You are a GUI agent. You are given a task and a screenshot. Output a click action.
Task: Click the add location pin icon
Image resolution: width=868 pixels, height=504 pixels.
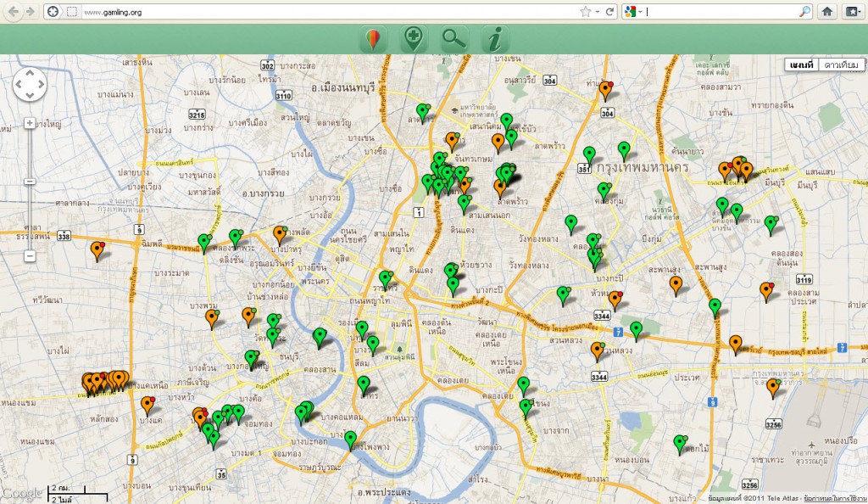click(x=413, y=39)
